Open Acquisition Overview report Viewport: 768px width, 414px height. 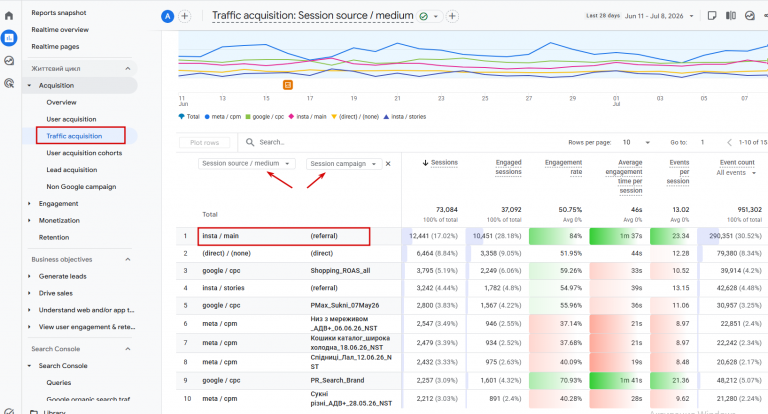point(61,102)
